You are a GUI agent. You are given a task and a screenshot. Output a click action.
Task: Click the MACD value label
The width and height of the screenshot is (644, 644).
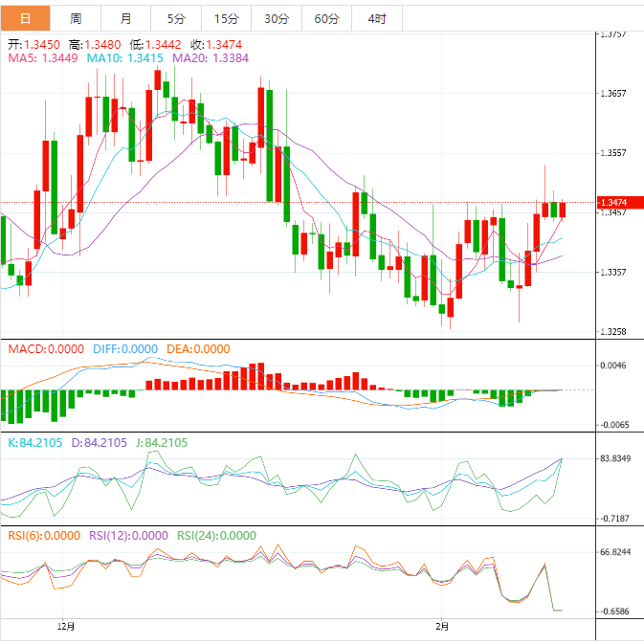(x=46, y=349)
